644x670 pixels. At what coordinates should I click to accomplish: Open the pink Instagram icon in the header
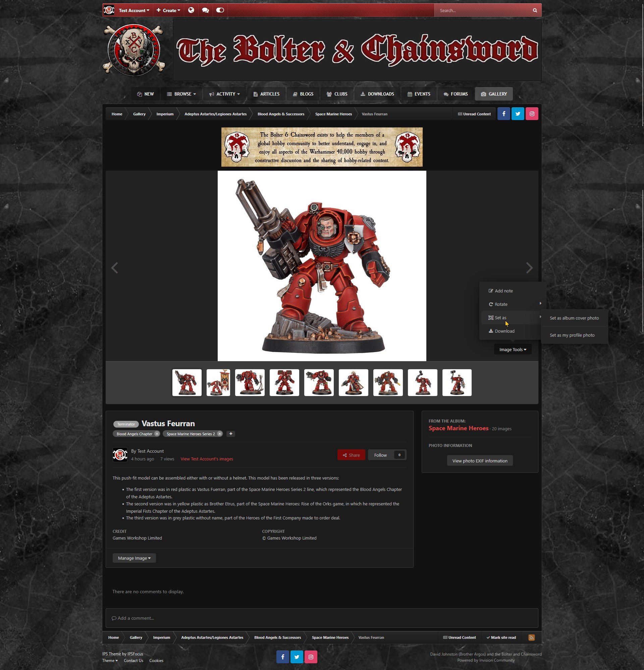[x=532, y=114]
